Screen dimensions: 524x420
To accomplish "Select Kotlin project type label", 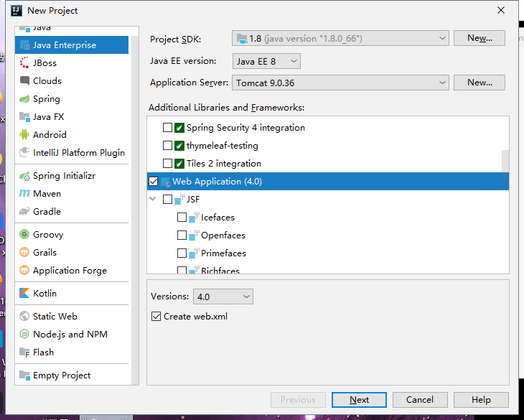I will click(45, 294).
